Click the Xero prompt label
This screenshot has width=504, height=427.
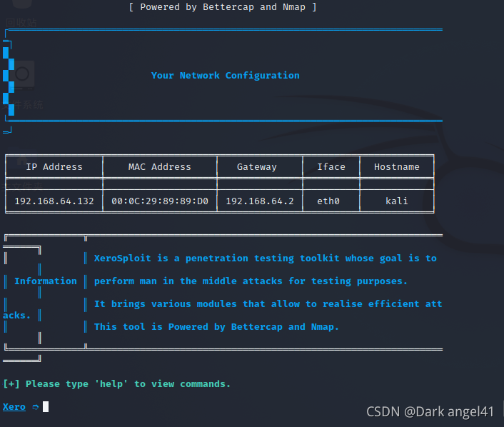(x=14, y=407)
